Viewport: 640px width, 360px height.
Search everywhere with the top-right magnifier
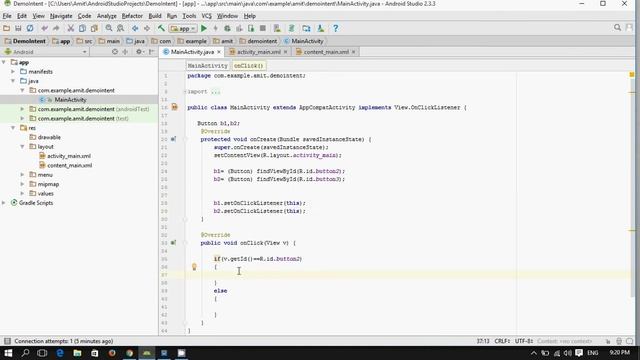[617, 27]
